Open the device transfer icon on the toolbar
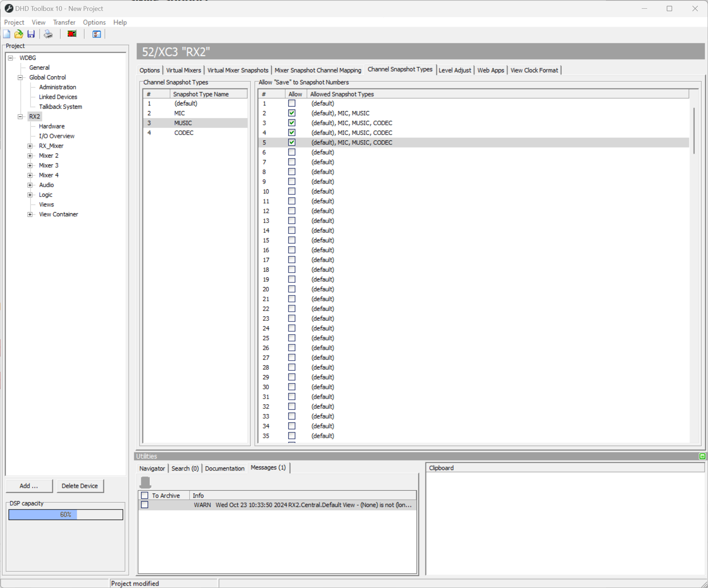This screenshot has height=588, width=708. [x=71, y=33]
